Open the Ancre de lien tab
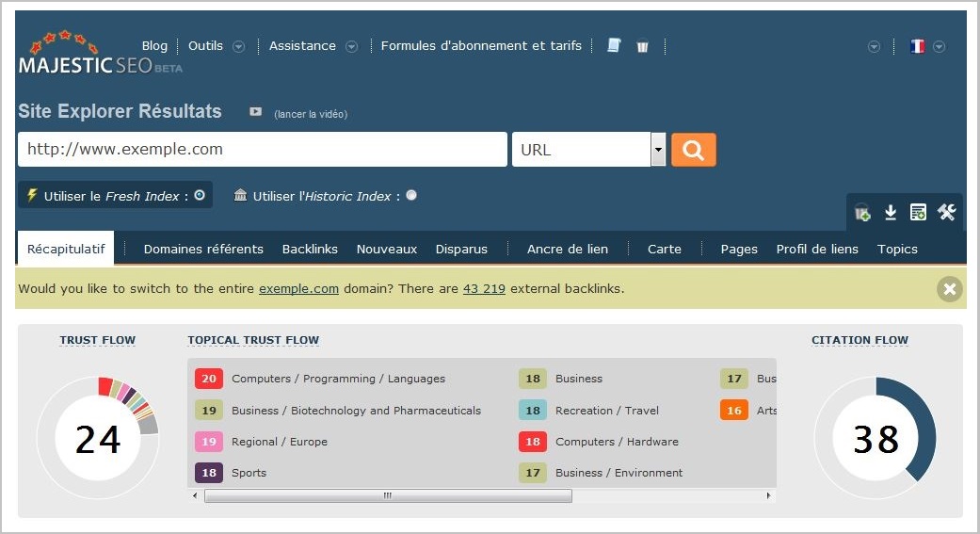The width and height of the screenshot is (980, 534). pyautogui.click(x=568, y=249)
